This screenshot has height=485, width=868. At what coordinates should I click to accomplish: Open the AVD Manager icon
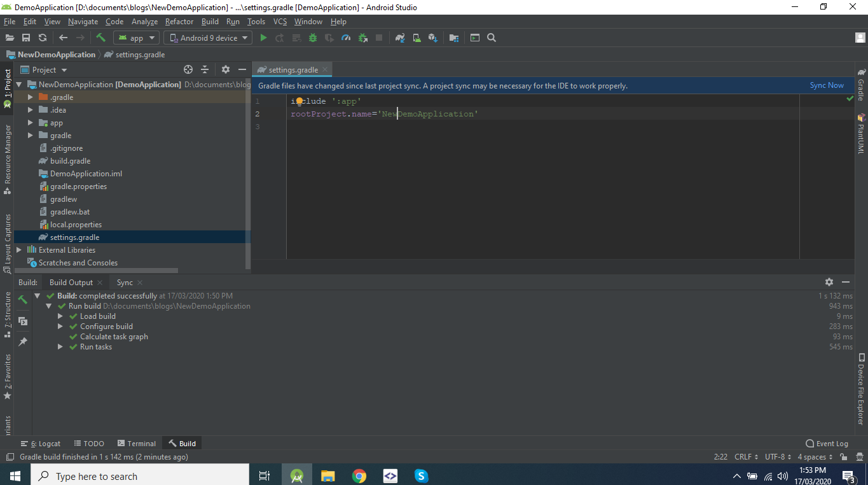417,38
